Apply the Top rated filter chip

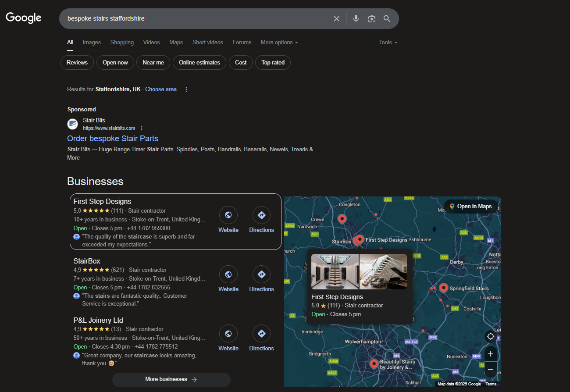273,62
